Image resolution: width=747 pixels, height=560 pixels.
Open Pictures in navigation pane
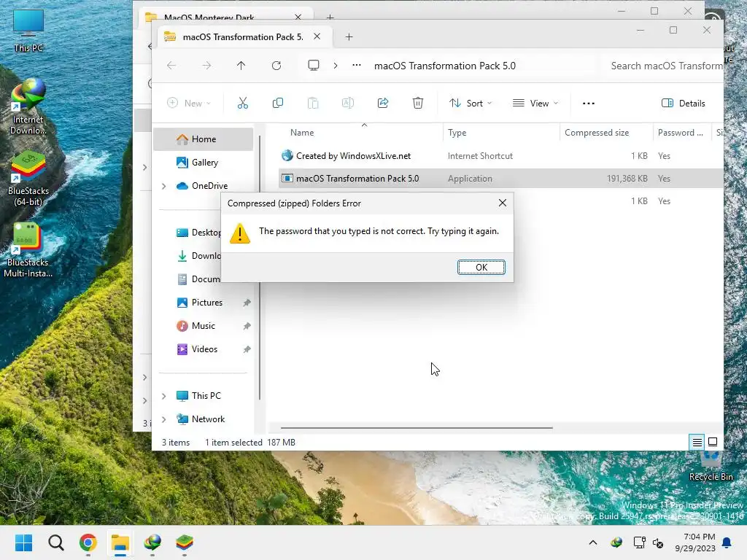pyautogui.click(x=204, y=303)
